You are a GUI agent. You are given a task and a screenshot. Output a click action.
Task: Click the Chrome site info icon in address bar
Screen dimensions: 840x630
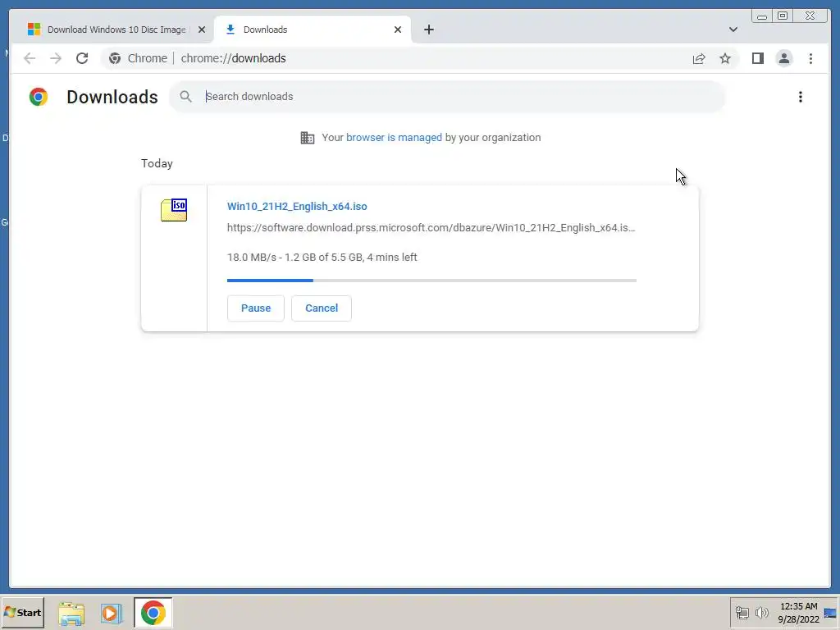(115, 58)
